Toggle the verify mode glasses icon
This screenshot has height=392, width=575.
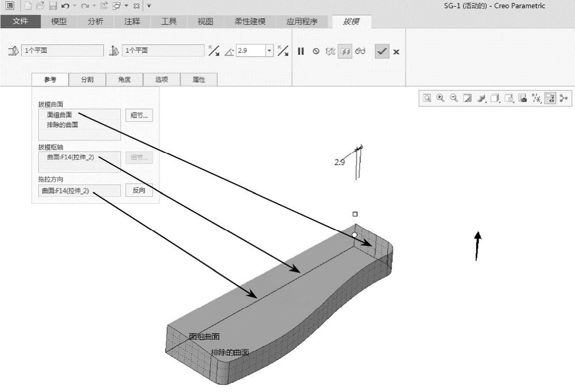(x=360, y=51)
